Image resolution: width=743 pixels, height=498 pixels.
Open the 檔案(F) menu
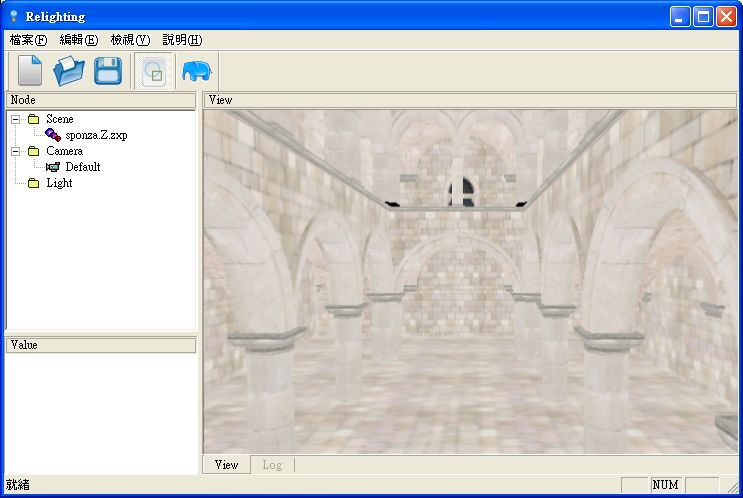pos(28,40)
